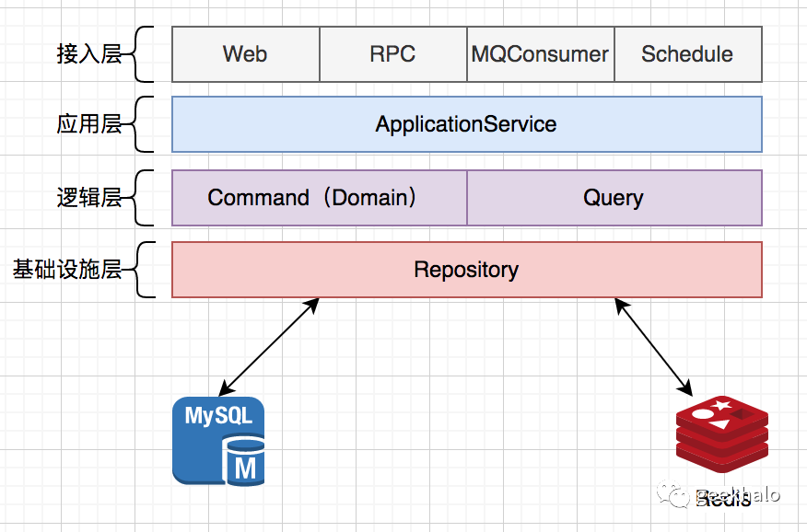Click the curly brace beside 逻辑层
This screenshot has width=807, height=532.
point(139,198)
